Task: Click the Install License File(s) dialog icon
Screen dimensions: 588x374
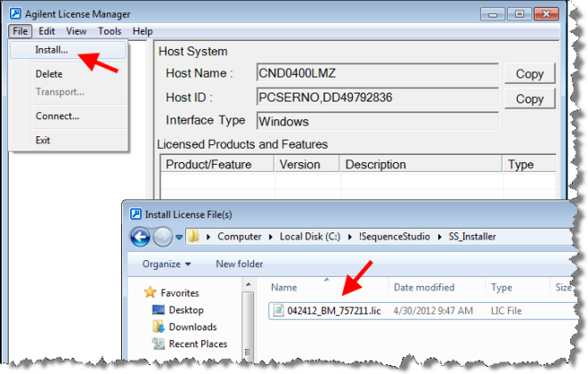Action: 135,214
